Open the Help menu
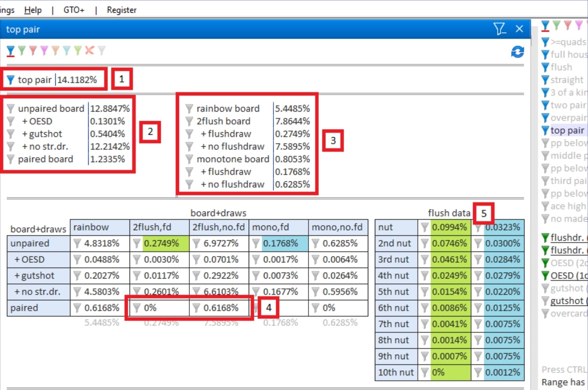588x390 pixels. coord(33,10)
